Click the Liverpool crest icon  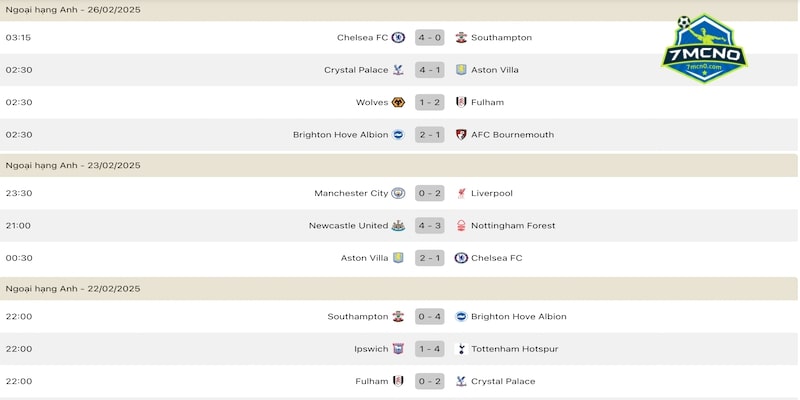tap(461, 193)
